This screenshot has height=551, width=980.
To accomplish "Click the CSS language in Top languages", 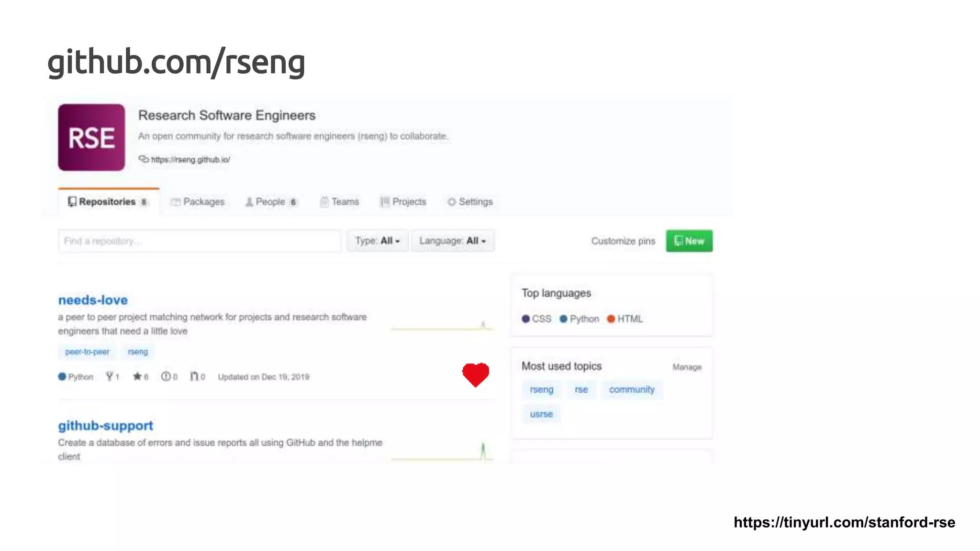I will [536, 319].
